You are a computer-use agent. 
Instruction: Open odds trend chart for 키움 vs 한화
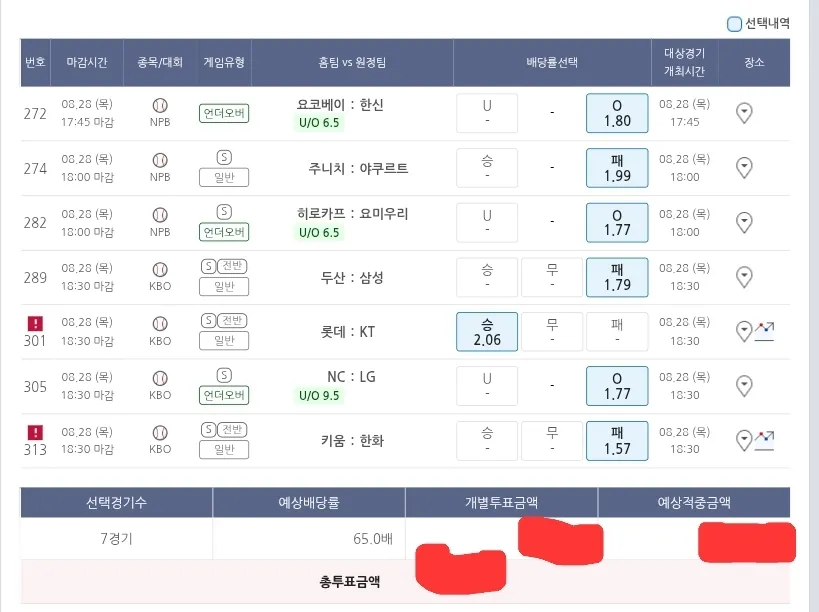click(766, 440)
